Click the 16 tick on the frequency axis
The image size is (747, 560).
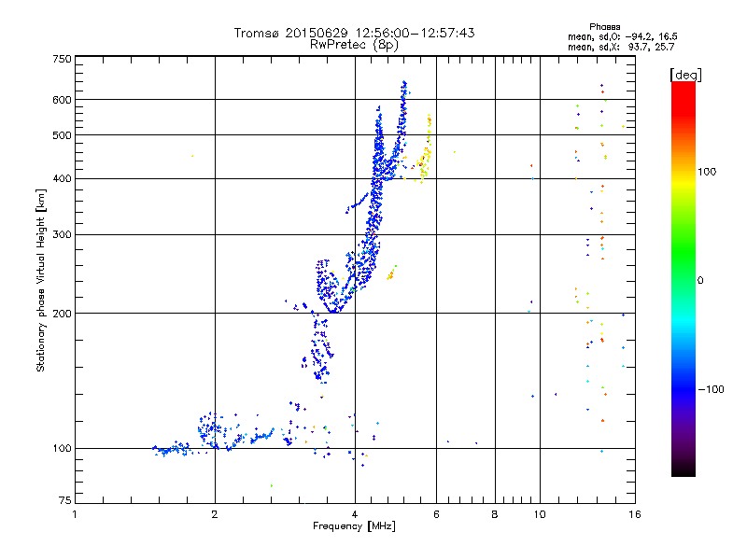(x=634, y=514)
